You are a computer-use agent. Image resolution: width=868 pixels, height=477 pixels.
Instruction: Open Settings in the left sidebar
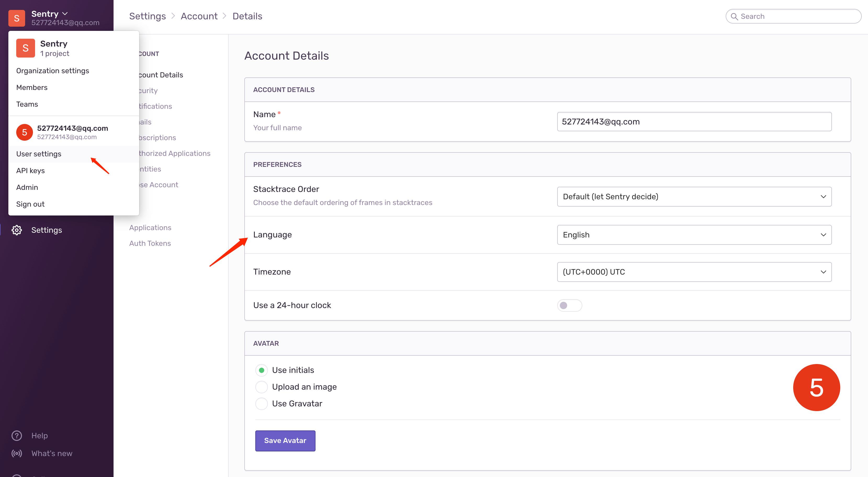point(47,230)
